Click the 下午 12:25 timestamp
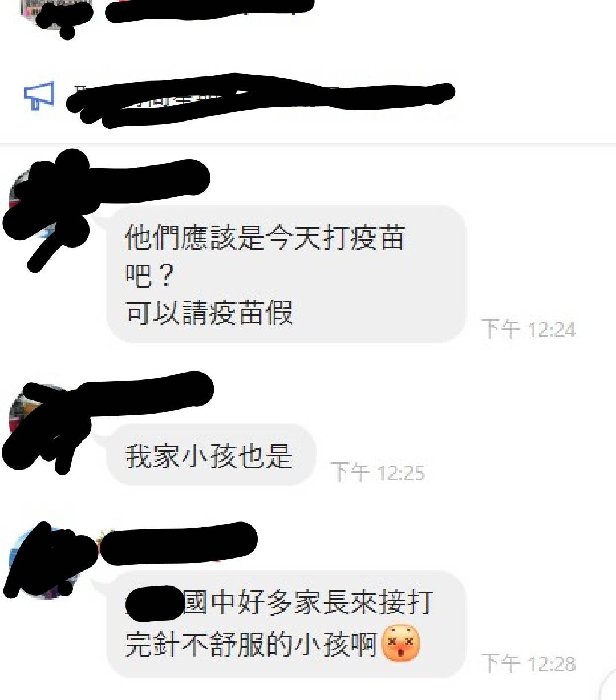This screenshot has height=700, width=616. pyautogui.click(x=378, y=472)
